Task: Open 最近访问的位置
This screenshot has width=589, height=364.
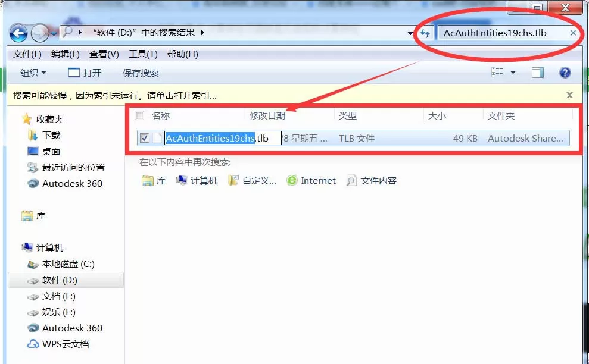Action: coord(73,167)
